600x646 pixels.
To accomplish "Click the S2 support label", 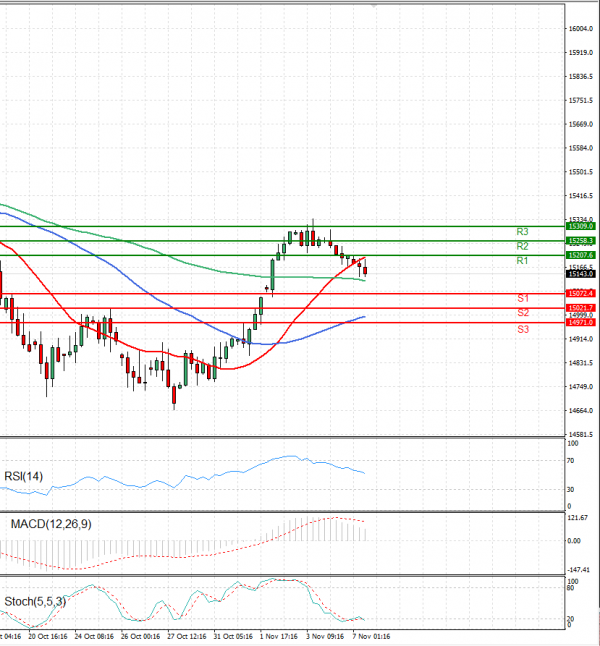I will tap(522, 313).
